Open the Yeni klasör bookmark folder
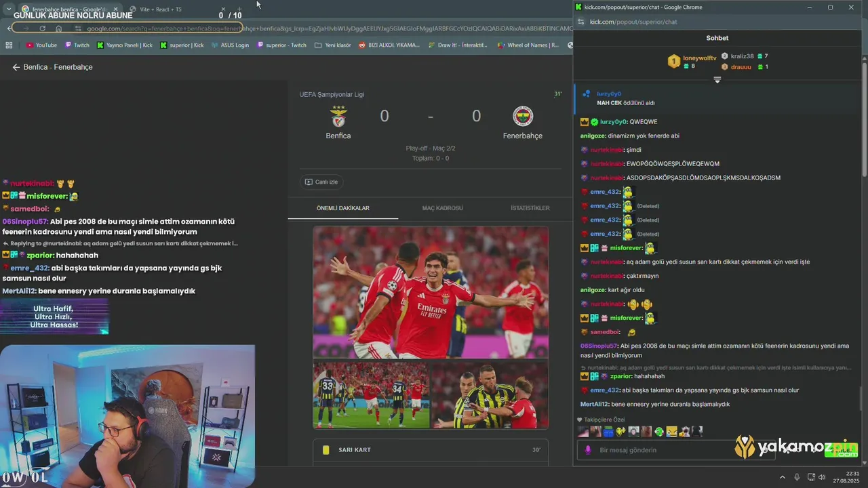The image size is (868, 488). [332, 45]
